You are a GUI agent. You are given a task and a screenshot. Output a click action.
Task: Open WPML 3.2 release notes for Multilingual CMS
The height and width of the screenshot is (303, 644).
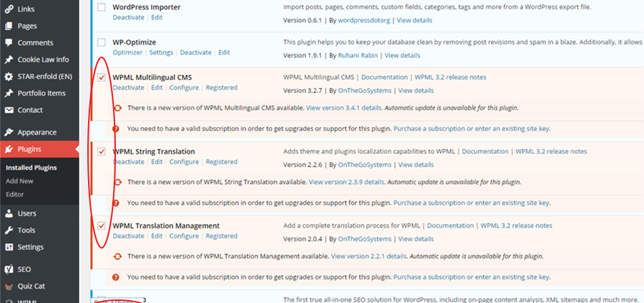click(x=451, y=77)
